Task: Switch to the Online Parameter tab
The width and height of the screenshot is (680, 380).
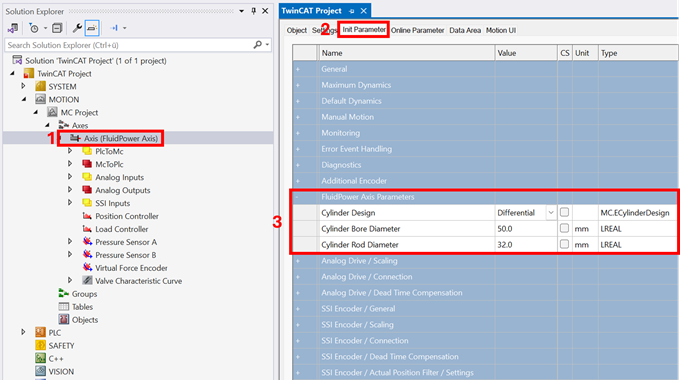Action: pos(418,30)
